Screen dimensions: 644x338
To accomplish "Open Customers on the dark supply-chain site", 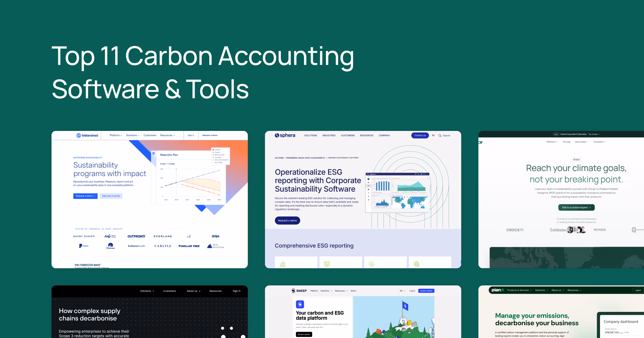I will pyautogui.click(x=170, y=291).
